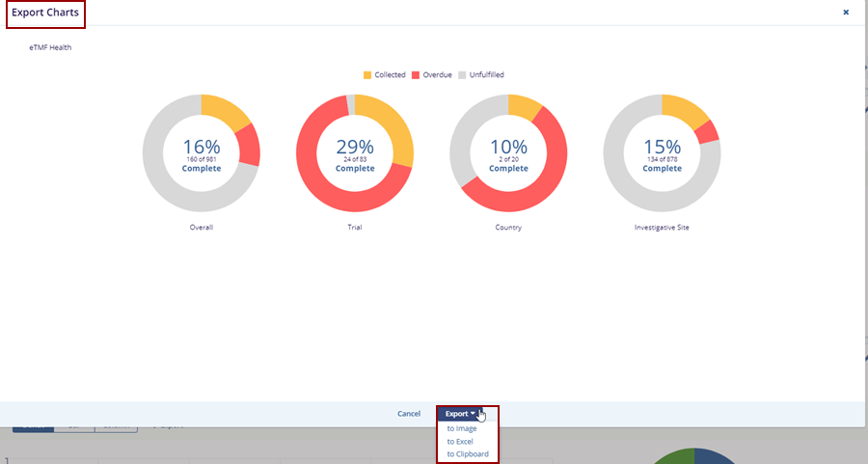Viewport: 868px width, 464px height.
Task: Select Investigative Site chart 15% center
Action: point(662,153)
